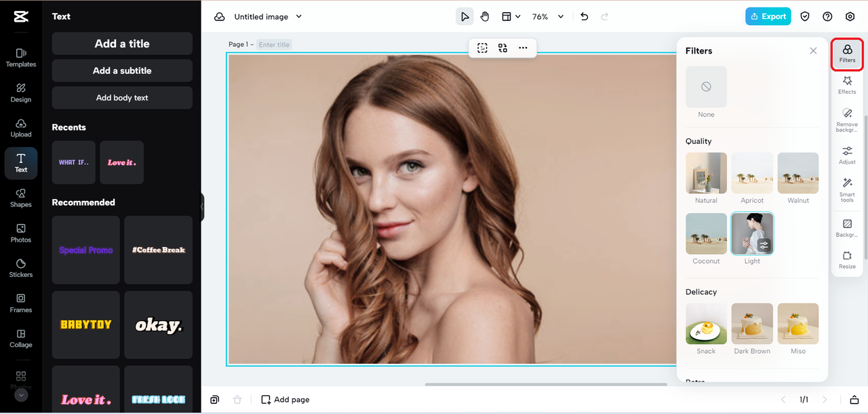Apply the Natural filter
This screenshot has height=414, width=868.
click(x=706, y=173)
